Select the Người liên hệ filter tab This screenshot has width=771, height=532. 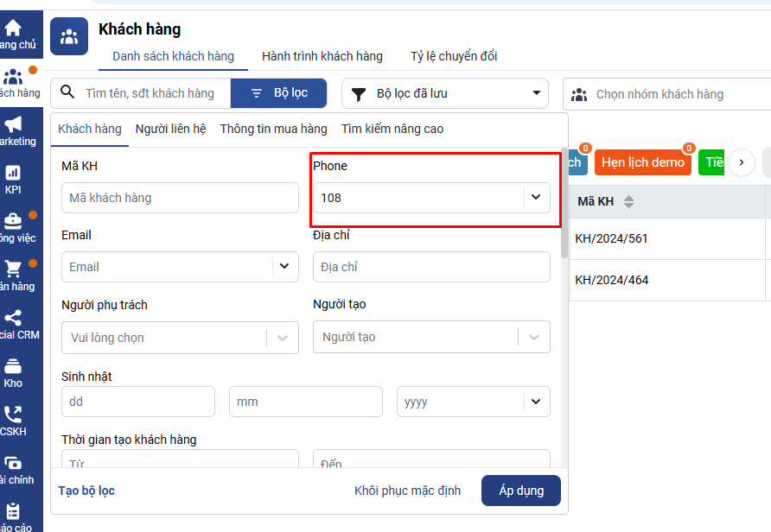tap(170, 129)
